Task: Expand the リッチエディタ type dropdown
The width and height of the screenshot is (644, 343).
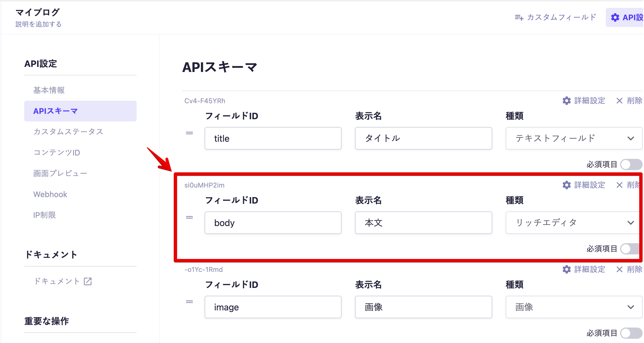Action: [572, 223]
